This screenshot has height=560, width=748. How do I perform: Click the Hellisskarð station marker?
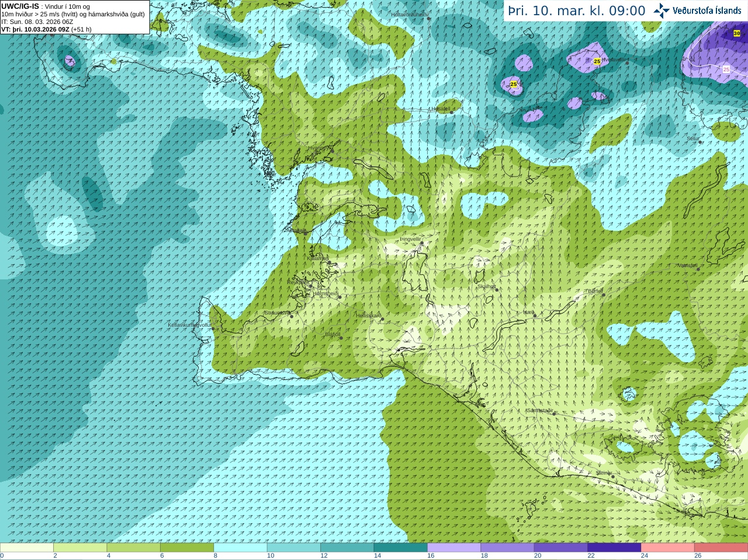pyautogui.click(x=382, y=319)
